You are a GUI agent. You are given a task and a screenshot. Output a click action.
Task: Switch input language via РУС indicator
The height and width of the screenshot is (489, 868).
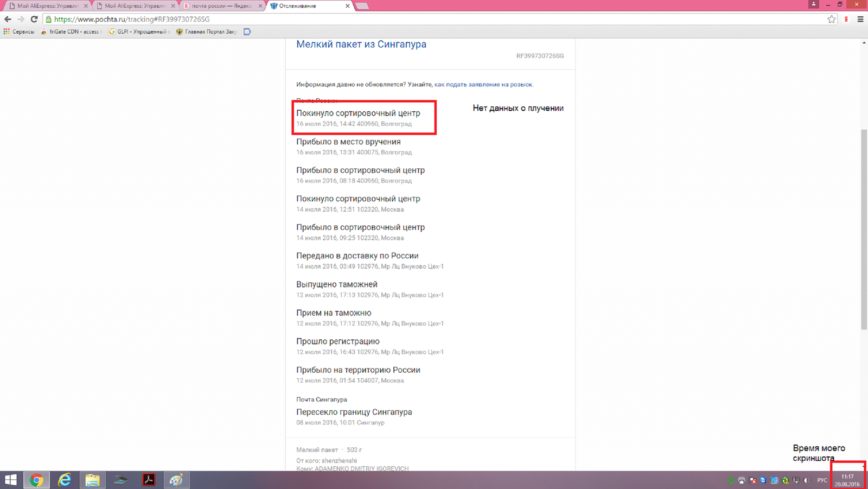tap(822, 480)
